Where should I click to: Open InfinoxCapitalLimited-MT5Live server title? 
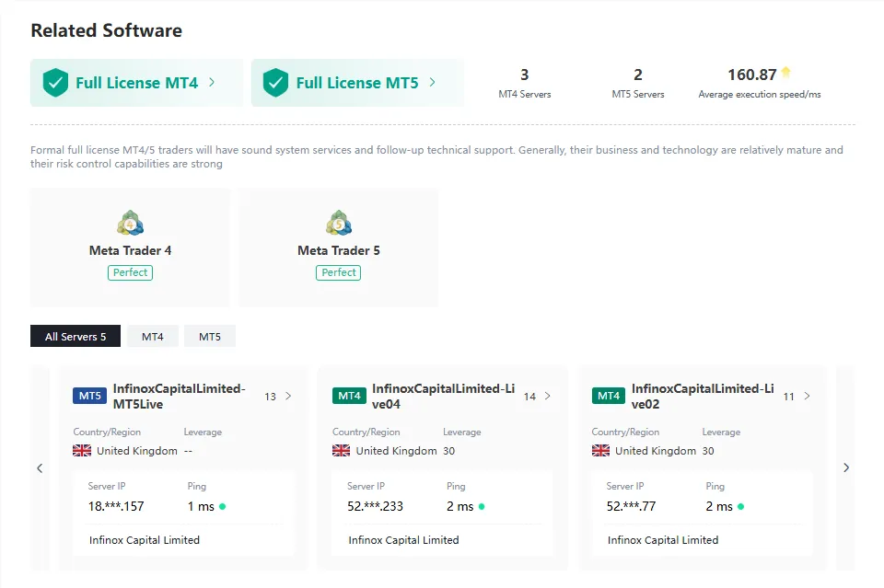180,397
